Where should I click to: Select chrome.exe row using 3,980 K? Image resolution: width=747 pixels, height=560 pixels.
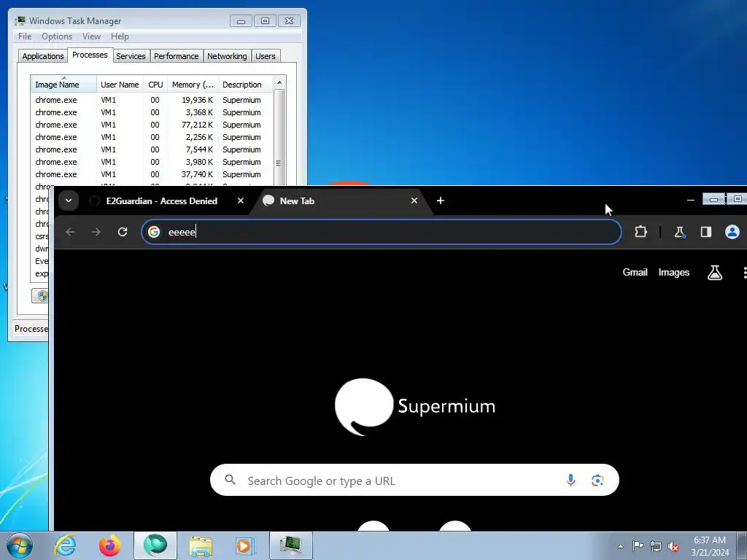[152, 162]
